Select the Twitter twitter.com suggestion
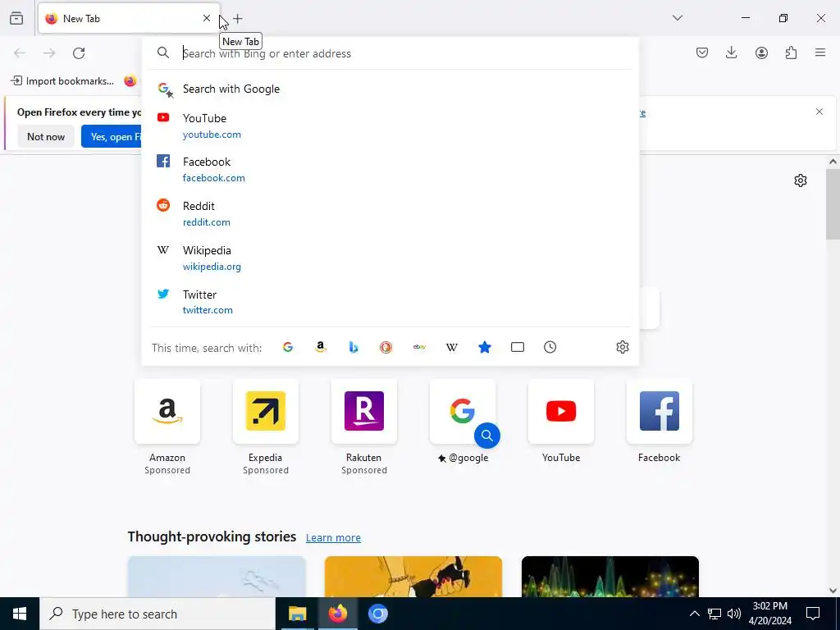The width and height of the screenshot is (840, 630). coord(391,302)
